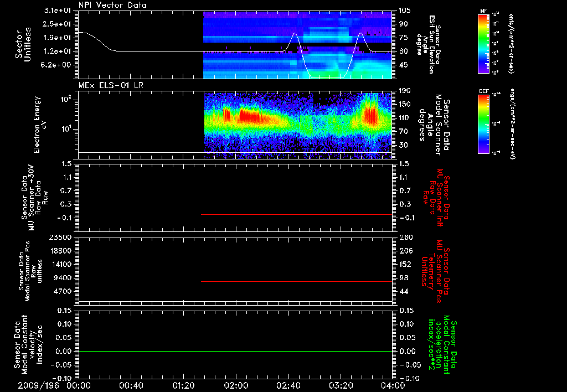The height and width of the screenshot is (392, 567).
Task: Click the 'Sector Unitless' axis label
Action: click(23, 44)
